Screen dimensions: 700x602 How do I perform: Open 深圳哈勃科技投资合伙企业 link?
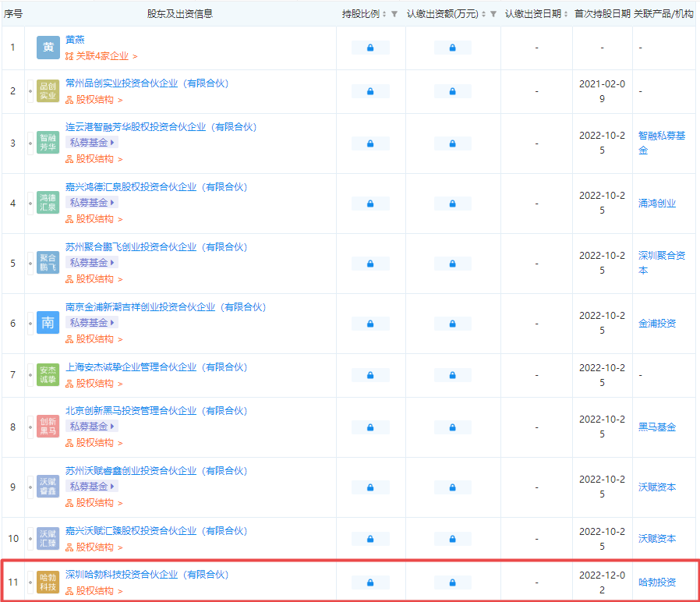point(147,575)
